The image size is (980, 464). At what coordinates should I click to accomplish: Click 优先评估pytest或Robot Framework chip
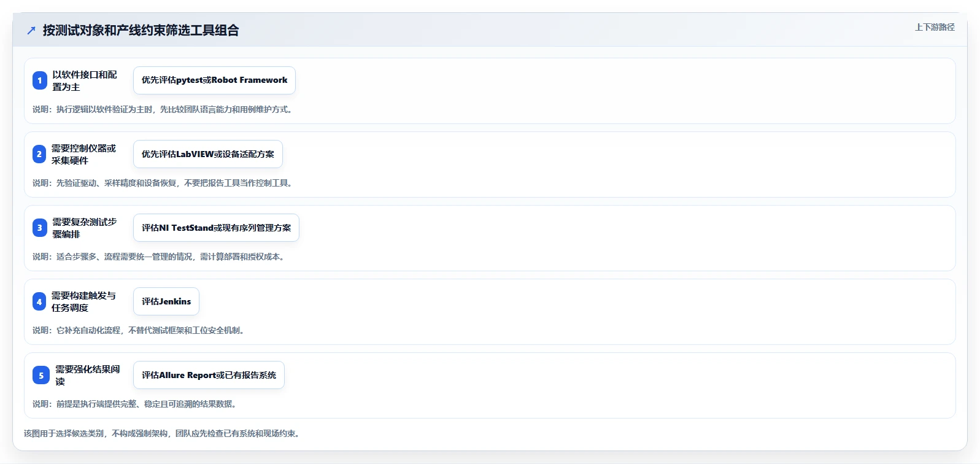coord(214,80)
